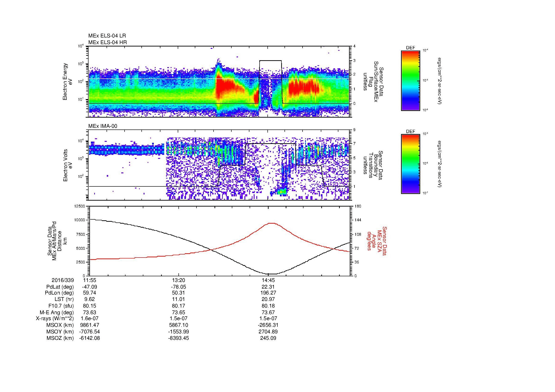Select the top DEF color bar
Image resolution: width=555 pixels, height=392 pixels.
click(x=410, y=80)
